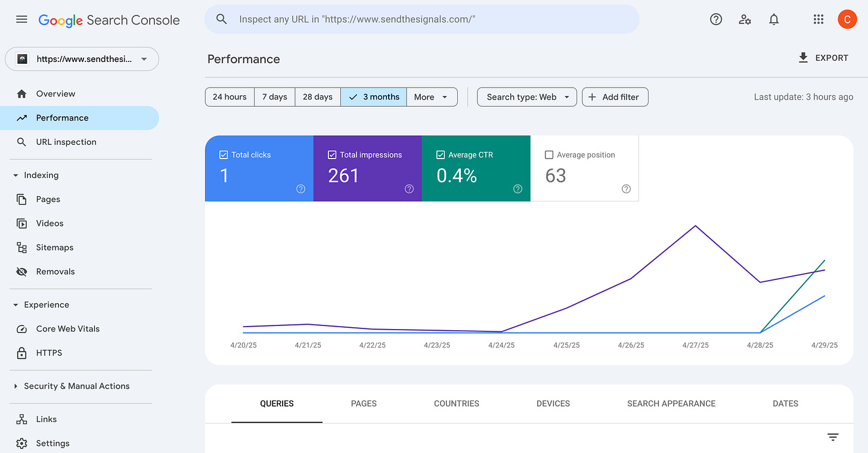Select the 28 days date range

point(318,97)
